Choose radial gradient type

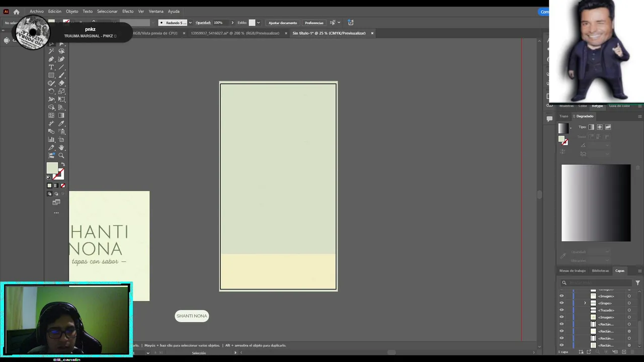click(600, 127)
